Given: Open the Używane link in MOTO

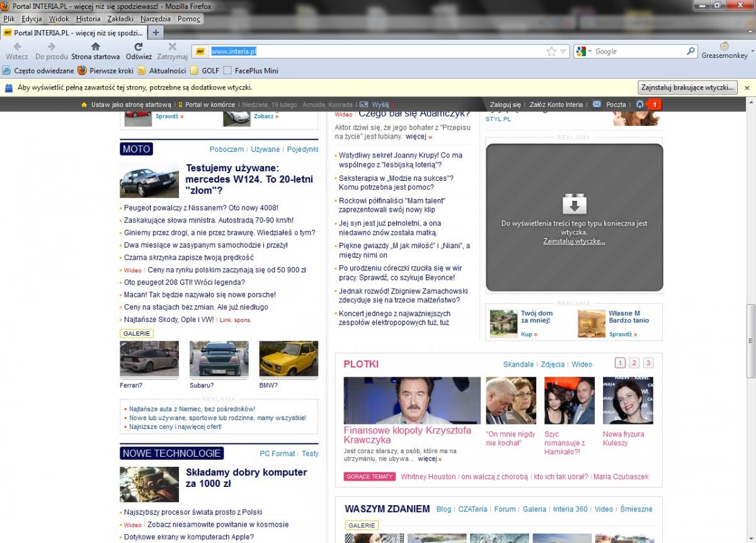Looking at the screenshot, I should click(265, 149).
